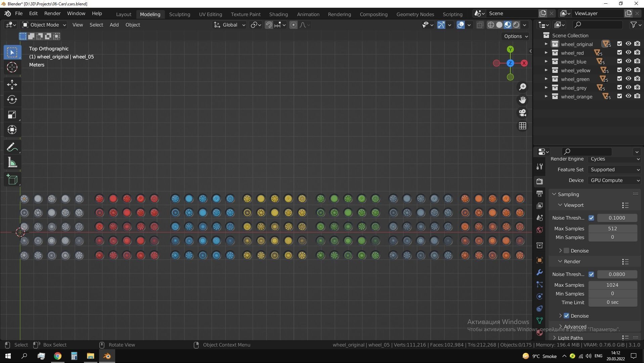Switch to solid viewport shading
This screenshot has height=363, width=644.
tap(499, 25)
